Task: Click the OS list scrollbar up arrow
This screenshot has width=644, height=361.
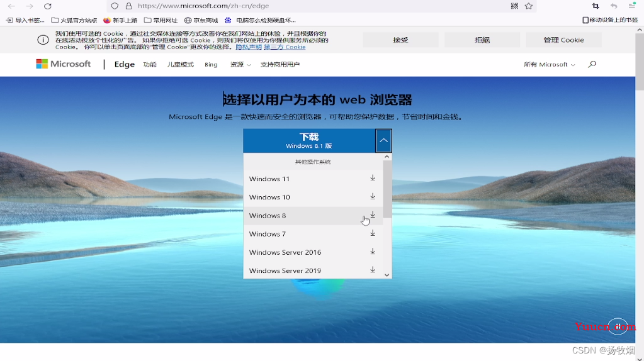Action: tap(387, 157)
